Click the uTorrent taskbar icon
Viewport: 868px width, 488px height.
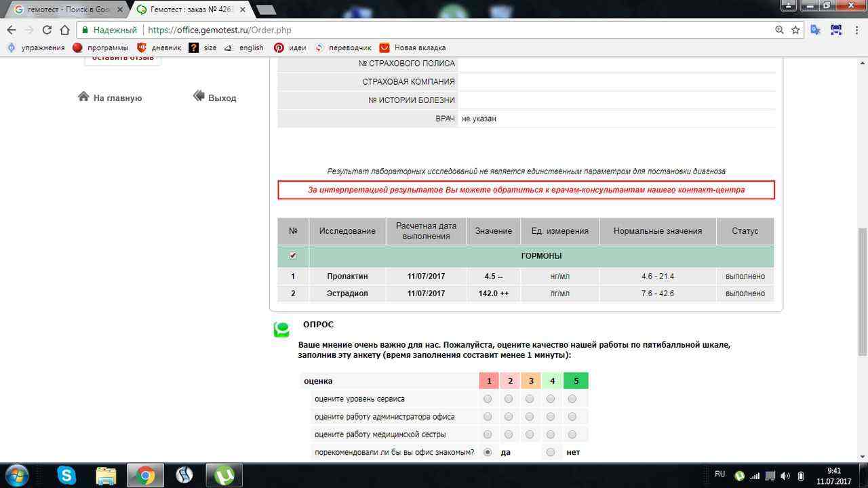pos(224,475)
